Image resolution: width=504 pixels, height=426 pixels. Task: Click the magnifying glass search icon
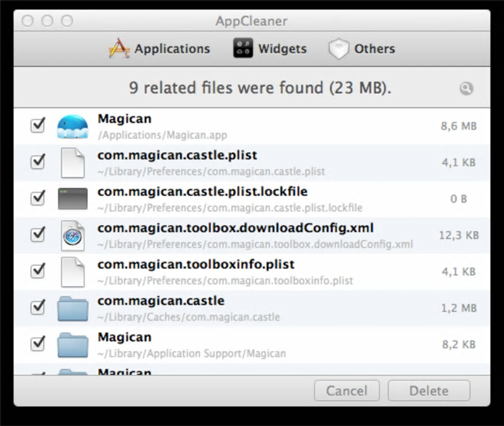click(x=466, y=88)
